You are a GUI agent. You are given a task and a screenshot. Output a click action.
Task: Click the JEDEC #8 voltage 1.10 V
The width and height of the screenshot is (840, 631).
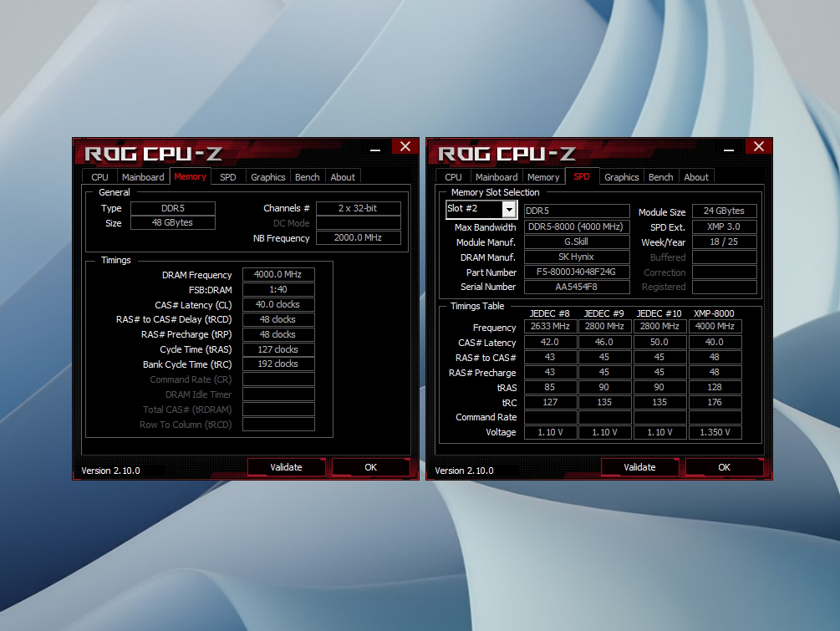pyautogui.click(x=550, y=432)
